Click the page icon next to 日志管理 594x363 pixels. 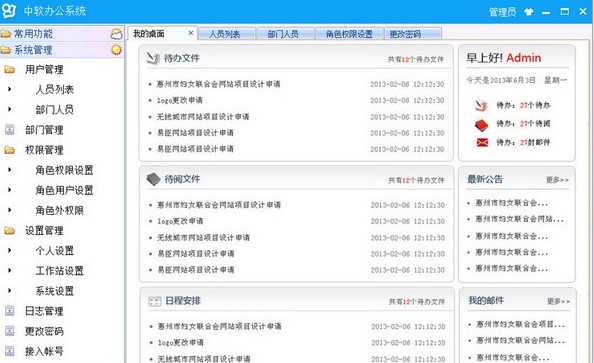[x=9, y=311]
